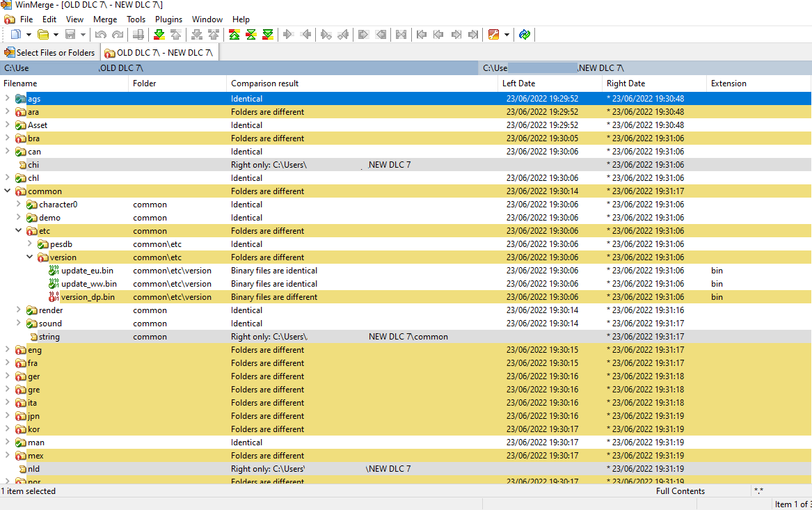
Task: Click the Redo toolbar icon
Action: [118, 35]
